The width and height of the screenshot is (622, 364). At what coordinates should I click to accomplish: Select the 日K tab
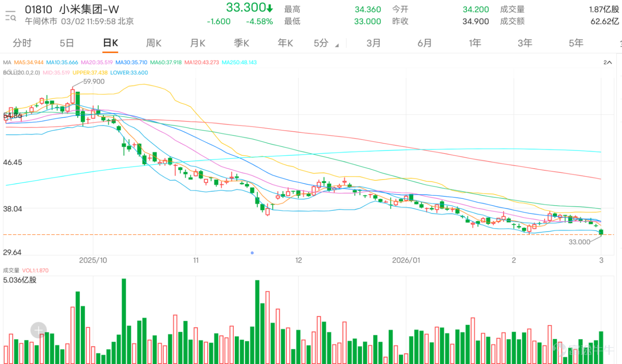point(110,43)
